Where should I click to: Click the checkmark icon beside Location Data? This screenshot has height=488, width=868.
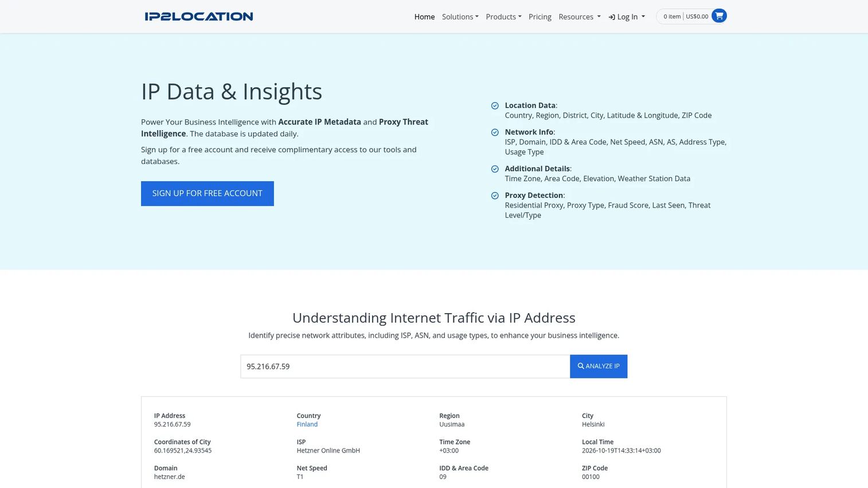point(495,106)
